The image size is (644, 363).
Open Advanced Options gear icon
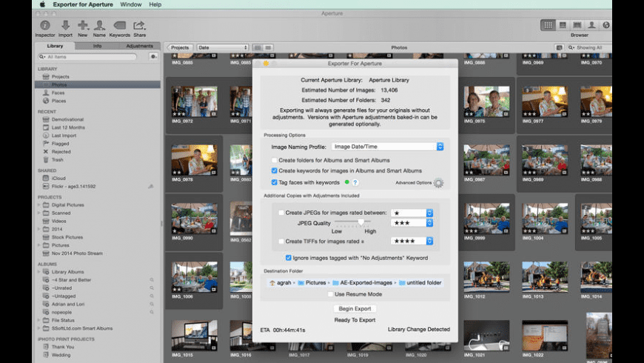pyautogui.click(x=438, y=183)
